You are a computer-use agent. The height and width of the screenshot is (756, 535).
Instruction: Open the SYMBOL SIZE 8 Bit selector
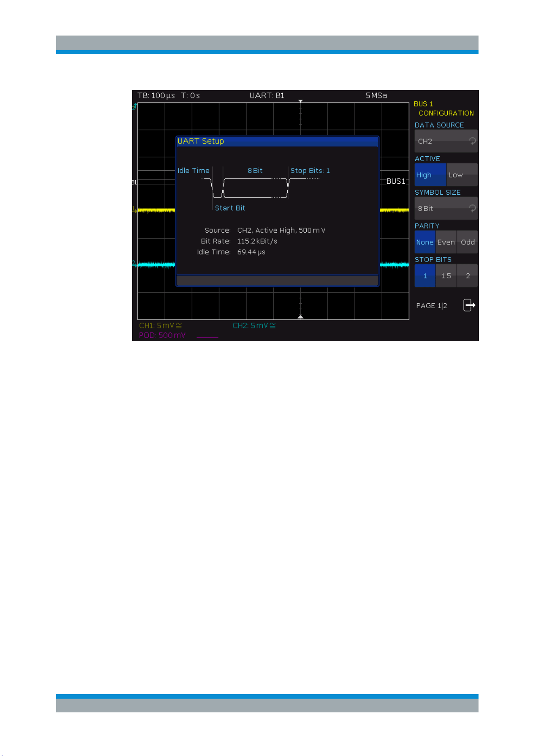[x=446, y=208]
